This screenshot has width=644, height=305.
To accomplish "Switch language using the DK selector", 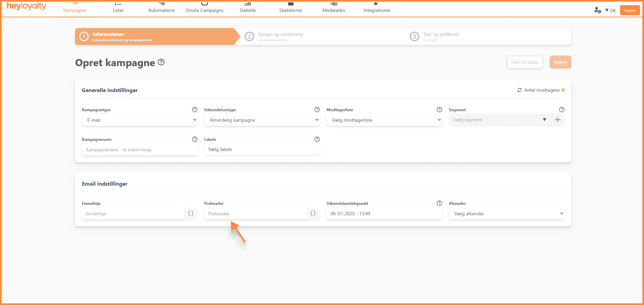I will [x=610, y=10].
